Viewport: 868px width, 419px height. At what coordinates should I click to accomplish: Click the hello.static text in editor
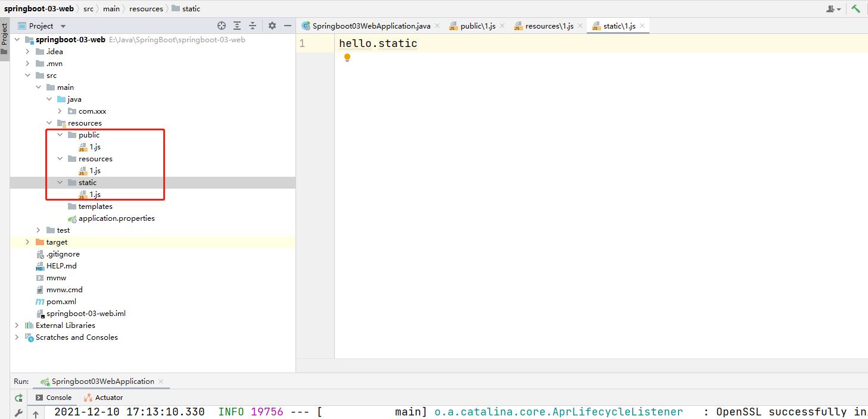pyautogui.click(x=378, y=43)
